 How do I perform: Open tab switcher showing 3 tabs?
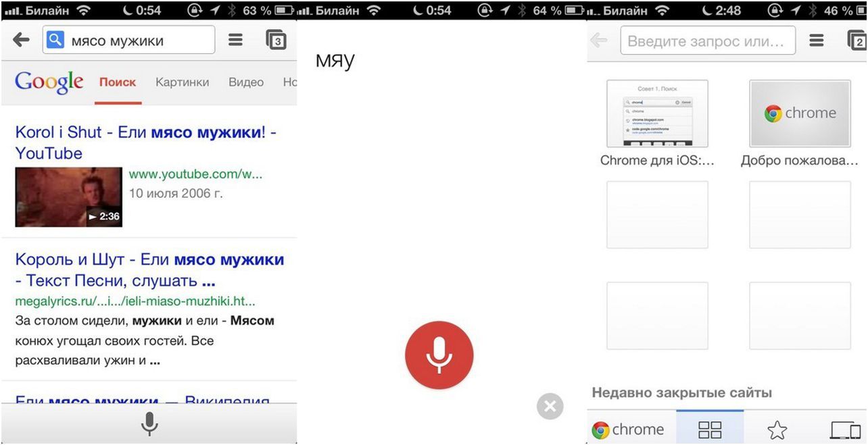click(x=276, y=40)
